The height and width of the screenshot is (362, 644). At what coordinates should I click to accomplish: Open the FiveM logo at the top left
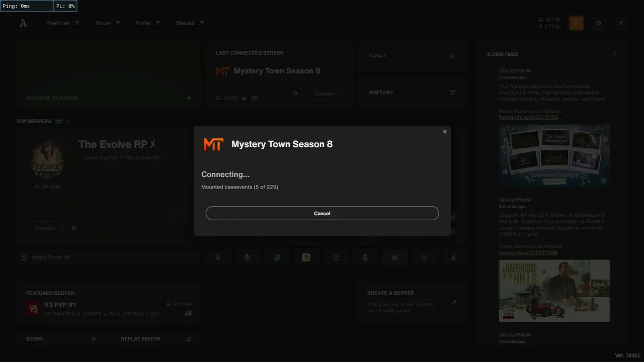tap(23, 23)
